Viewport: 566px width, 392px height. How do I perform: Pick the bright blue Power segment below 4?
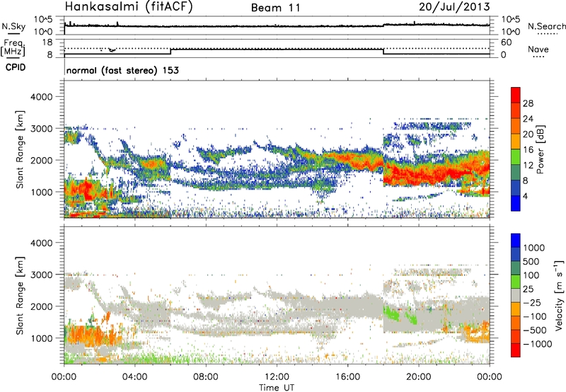516,203
